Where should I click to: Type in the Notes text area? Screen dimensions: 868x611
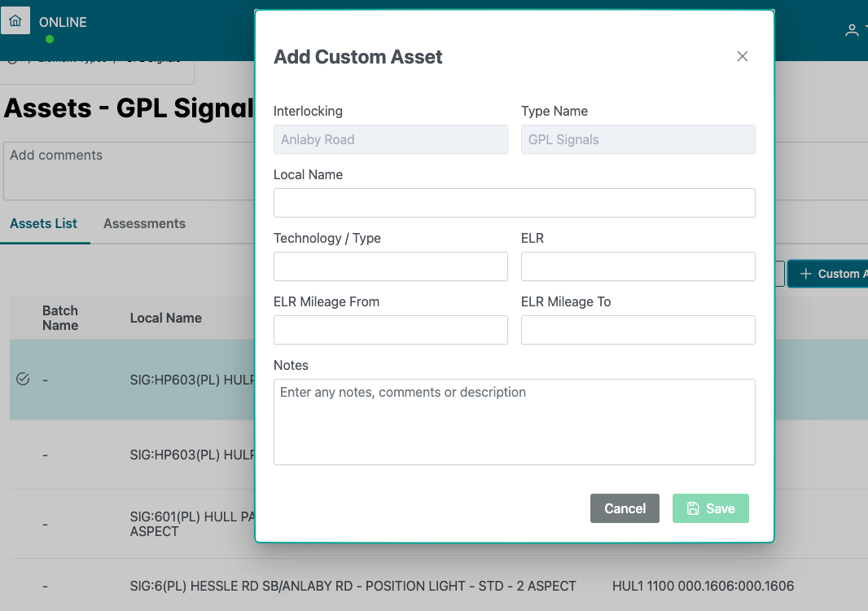514,421
